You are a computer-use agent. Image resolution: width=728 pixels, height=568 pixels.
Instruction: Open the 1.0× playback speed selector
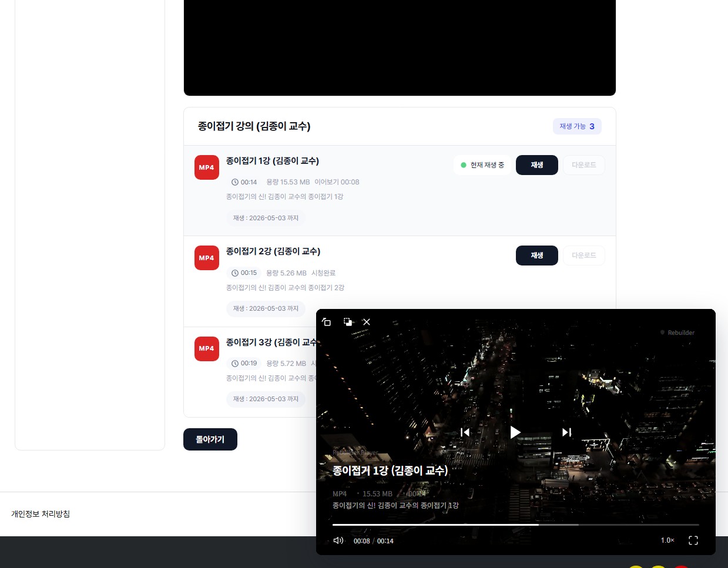click(x=667, y=540)
